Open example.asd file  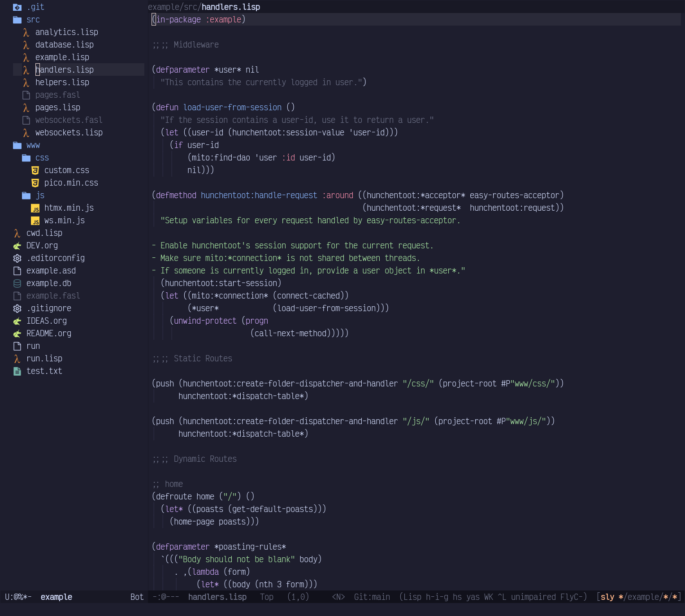(x=51, y=271)
